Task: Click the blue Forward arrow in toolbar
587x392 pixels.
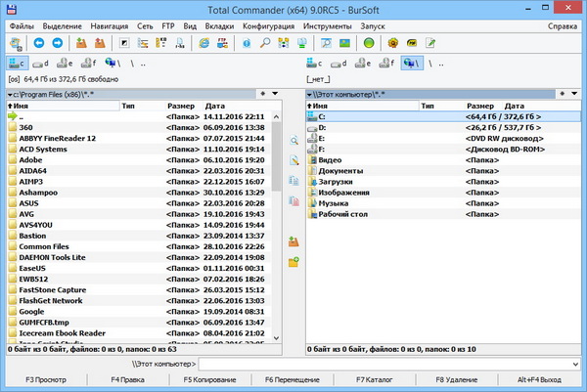Action: 55,43
